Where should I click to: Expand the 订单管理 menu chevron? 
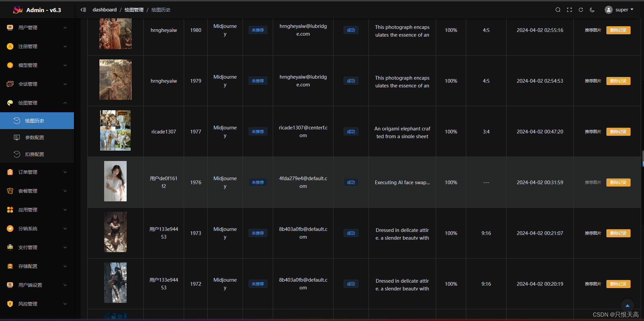click(x=65, y=172)
